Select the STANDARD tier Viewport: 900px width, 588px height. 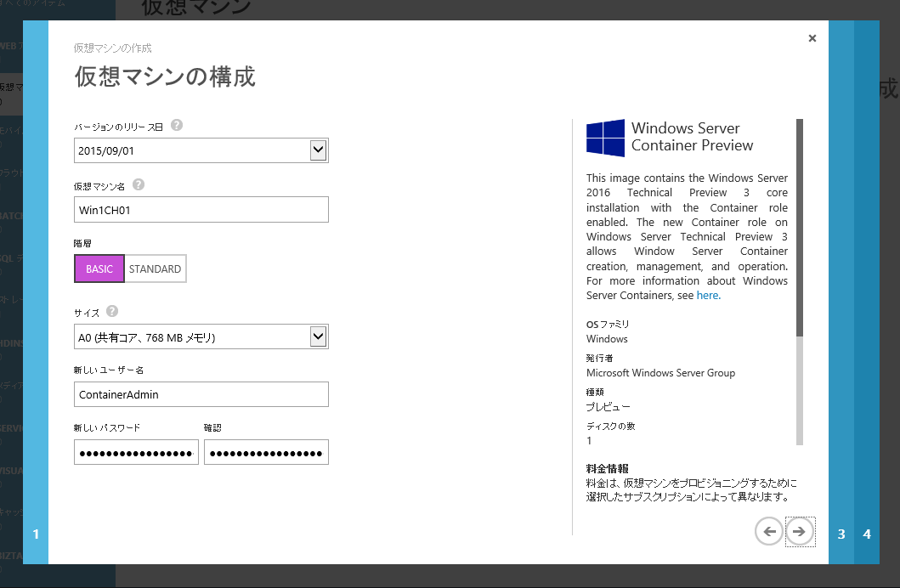(155, 269)
